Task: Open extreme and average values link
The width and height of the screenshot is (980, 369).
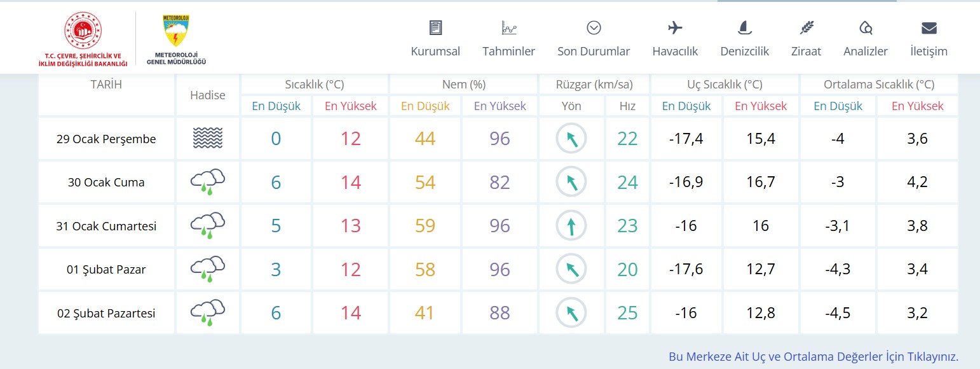Action: [x=813, y=356]
